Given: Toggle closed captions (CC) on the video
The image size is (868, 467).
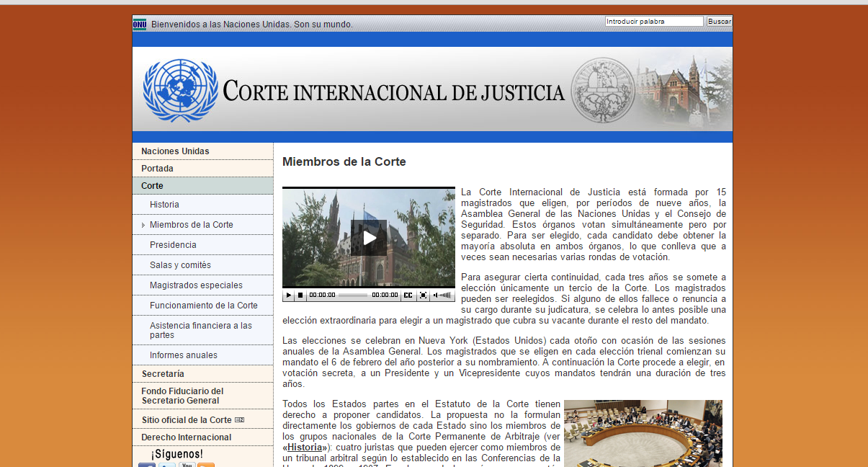Looking at the screenshot, I should point(408,295).
